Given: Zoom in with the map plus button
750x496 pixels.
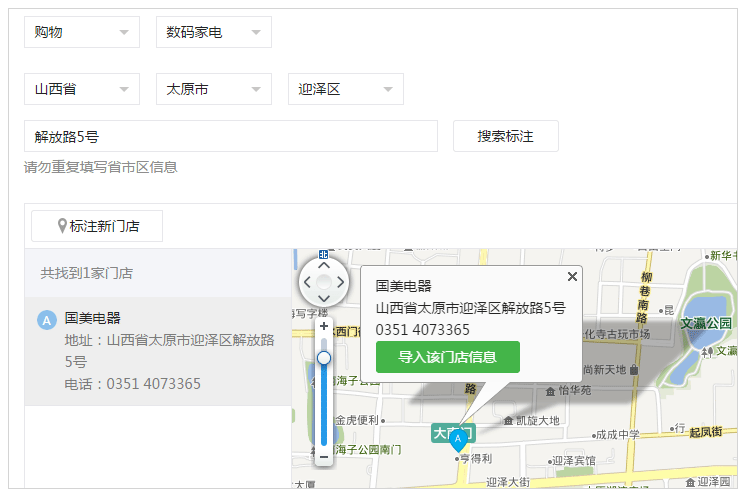Looking at the screenshot, I should (x=323, y=326).
